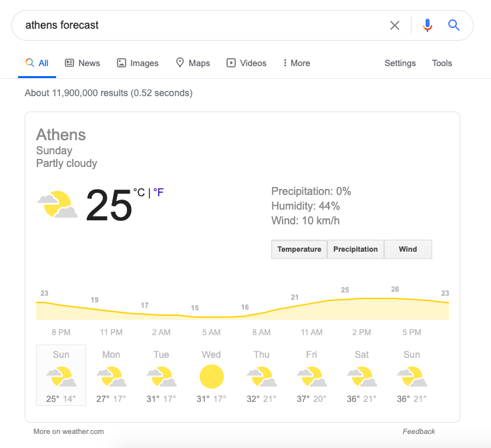The width and height of the screenshot is (491, 448).
Task: Show the Precipitation graph
Action: 355,249
